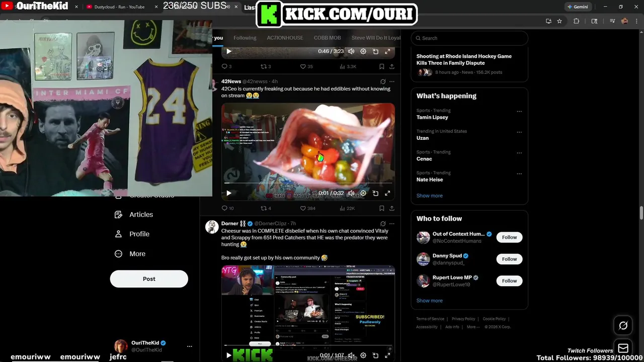Open Dorner's profile avatar
644x362 pixels.
(x=212, y=227)
